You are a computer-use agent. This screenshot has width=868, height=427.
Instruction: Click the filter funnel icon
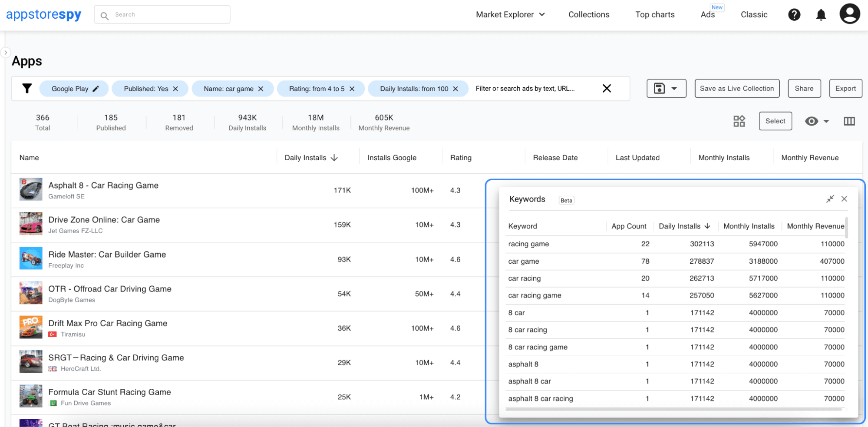[x=27, y=89]
